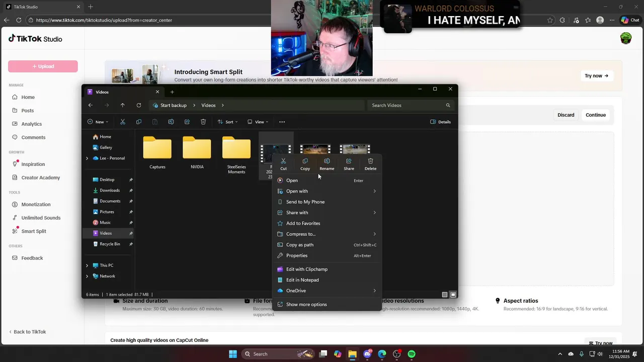Open Documents in quick access

coord(110,201)
